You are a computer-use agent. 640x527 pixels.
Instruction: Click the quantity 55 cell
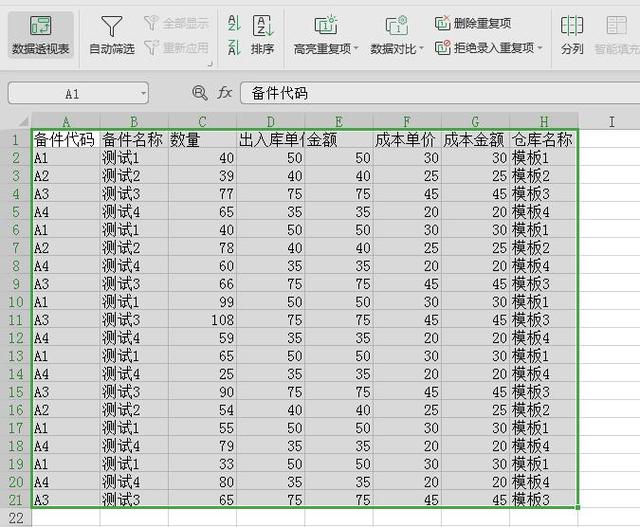tap(202, 428)
